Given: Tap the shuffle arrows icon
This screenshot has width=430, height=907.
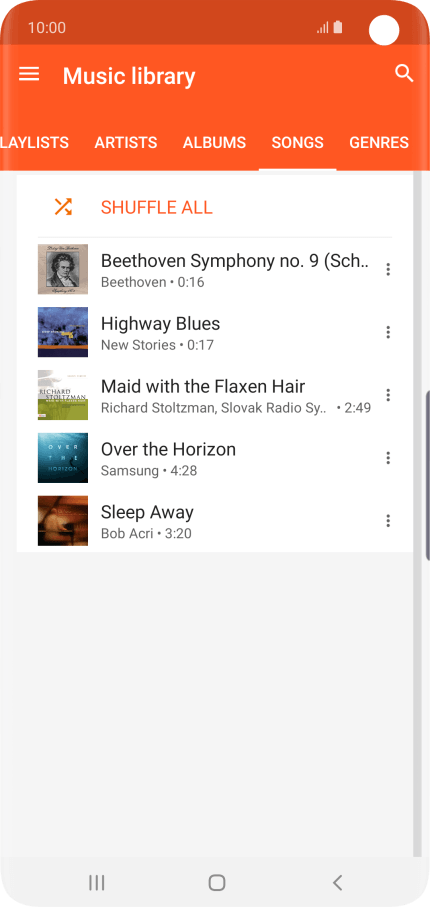Looking at the screenshot, I should pos(63,207).
